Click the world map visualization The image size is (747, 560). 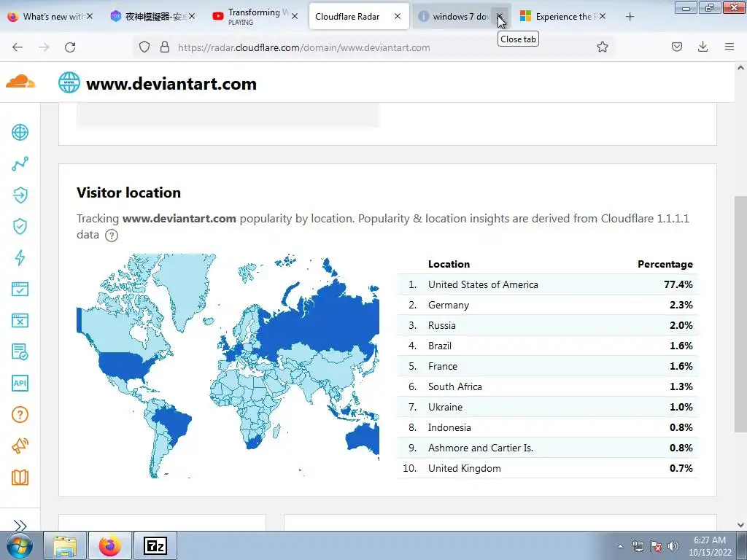pyautogui.click(x=228, y=366)
